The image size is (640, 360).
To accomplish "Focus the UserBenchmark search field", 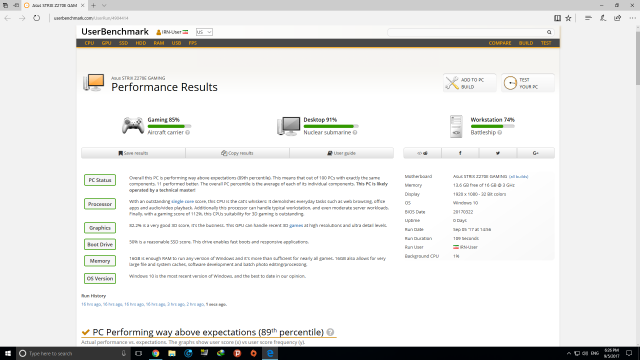I will pyautogui.click(x=467, y=32).
